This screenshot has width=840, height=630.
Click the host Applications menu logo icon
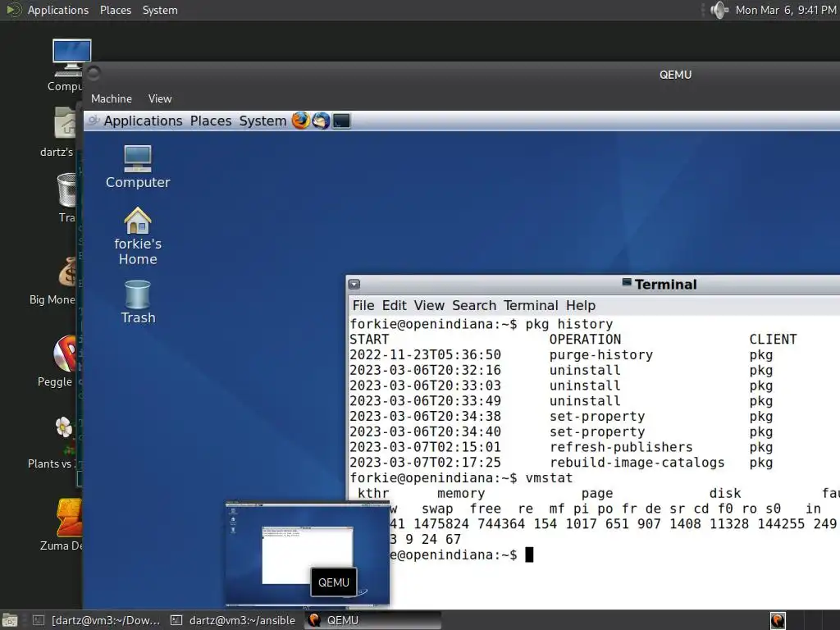[x=13, y=10]
